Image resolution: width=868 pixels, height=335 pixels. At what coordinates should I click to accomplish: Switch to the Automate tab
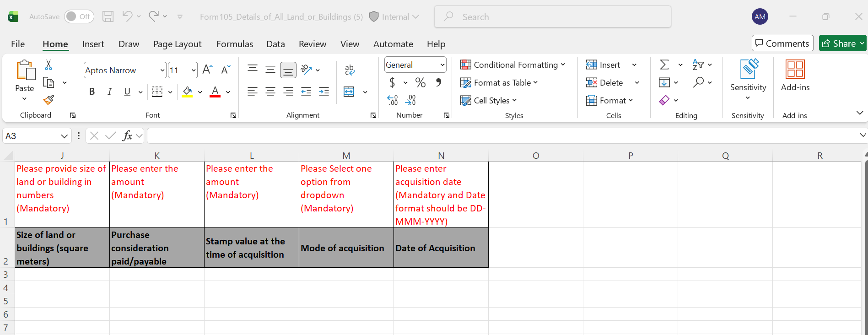393,44
